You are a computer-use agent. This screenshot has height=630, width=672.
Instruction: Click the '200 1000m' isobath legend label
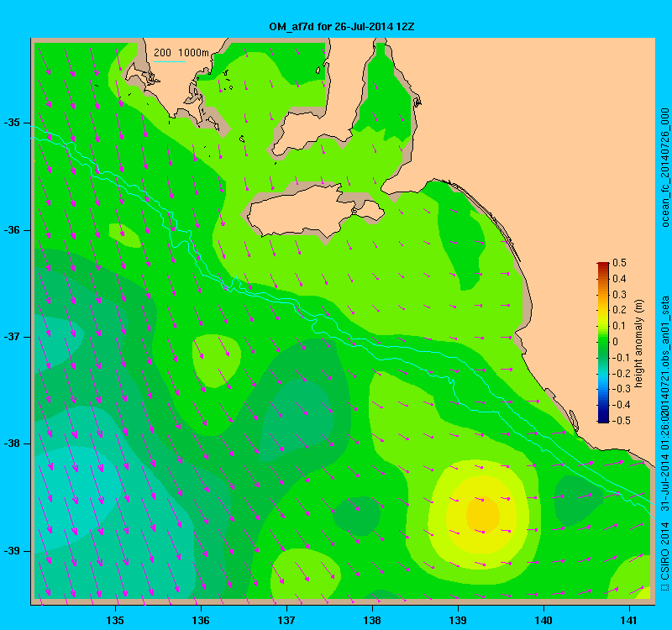181,53
